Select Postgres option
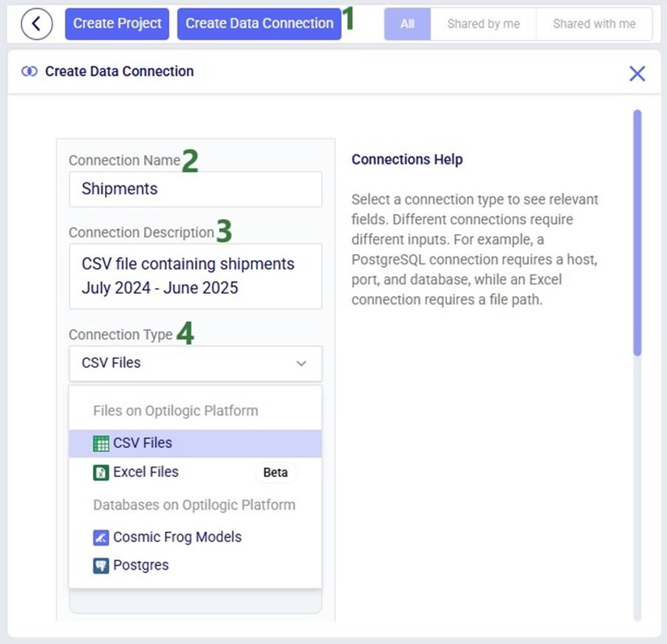Image resolution: width=667 pixels, height=644 pixels. tap(195, 565)
